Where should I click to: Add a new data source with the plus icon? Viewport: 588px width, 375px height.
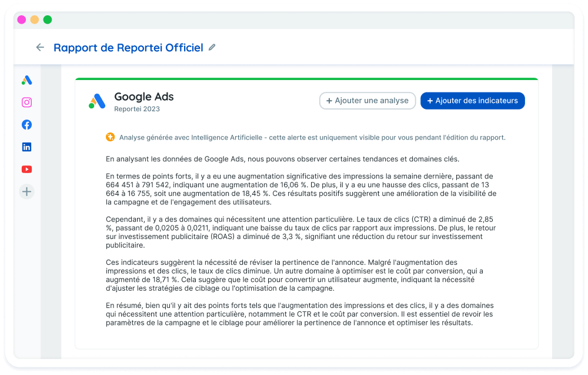(x=26, y=191)
